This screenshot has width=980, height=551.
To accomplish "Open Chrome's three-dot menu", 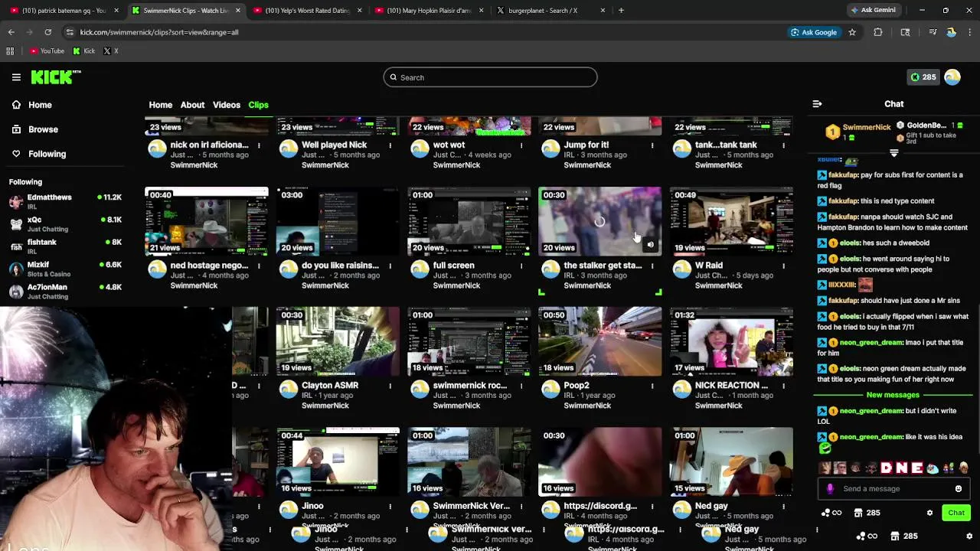I will [x=969, y=32].
